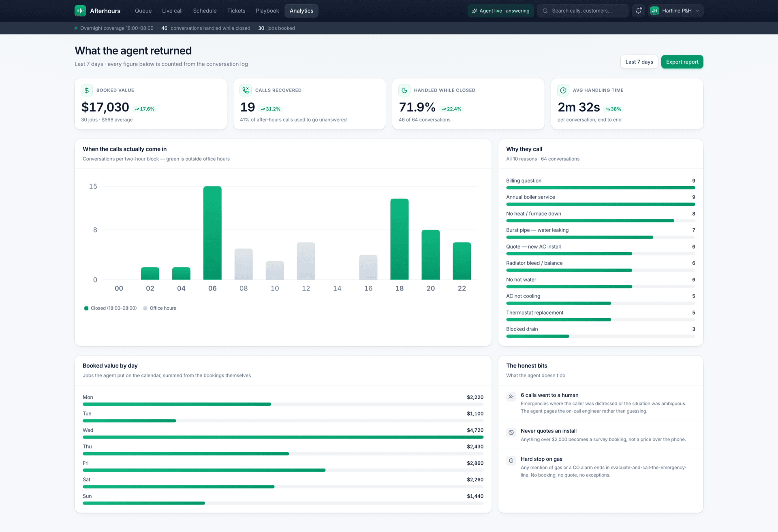
Task: Open the Last 7 days range selector
Action: [639, 62]
